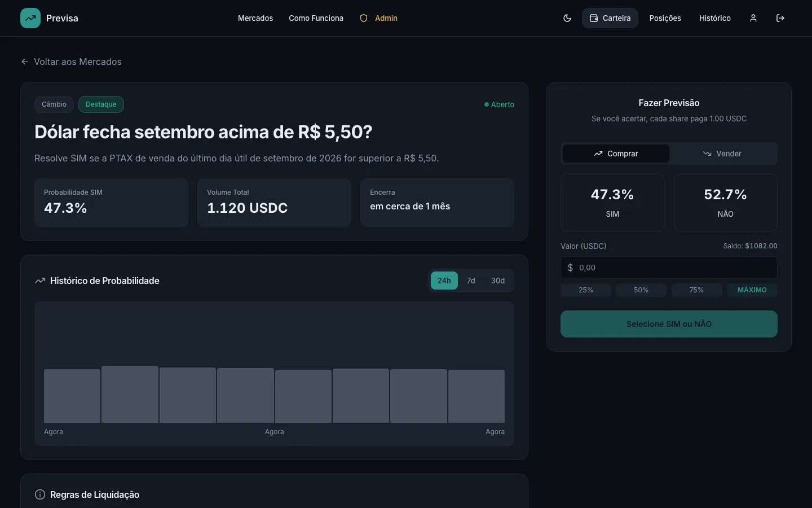Screen dimensions: 812x508
Task: Open the Mercados menu item
Action: (255, 18)
